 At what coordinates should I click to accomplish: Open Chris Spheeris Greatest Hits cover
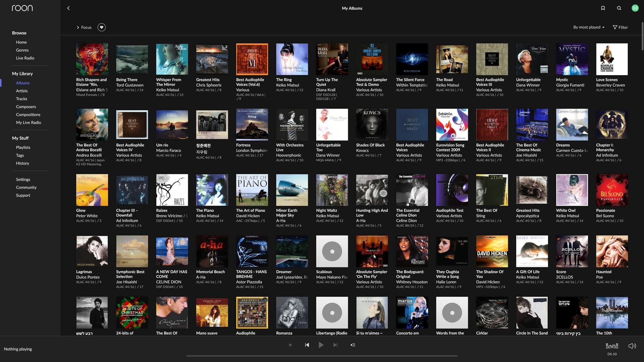[x=212, y=59]
